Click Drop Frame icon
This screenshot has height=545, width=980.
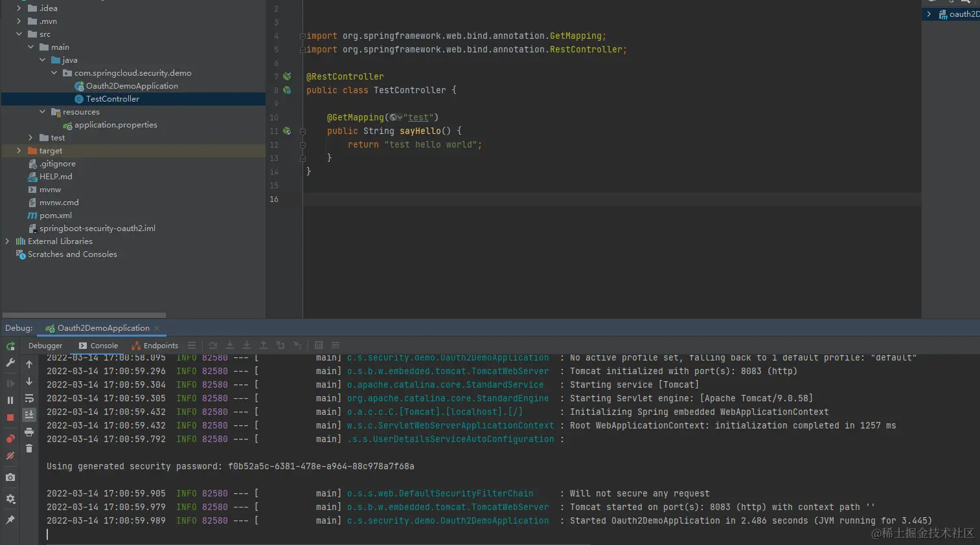pos(280,346)
